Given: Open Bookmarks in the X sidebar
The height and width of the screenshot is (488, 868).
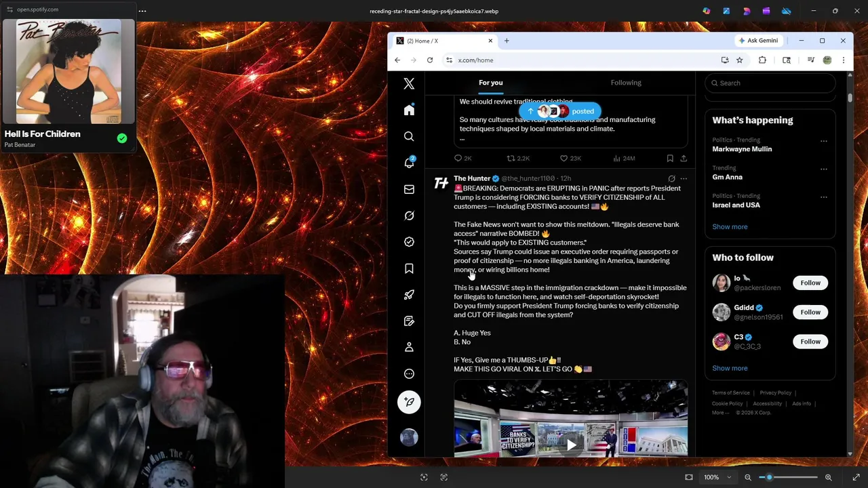Looking at the screenshot, I should [409, 268].
